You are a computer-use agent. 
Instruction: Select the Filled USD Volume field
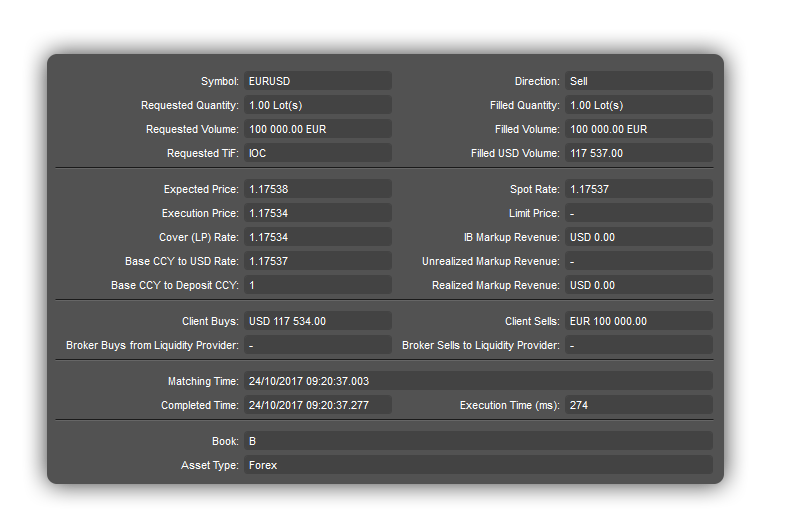pyautogui.click(x=639, y=153)
